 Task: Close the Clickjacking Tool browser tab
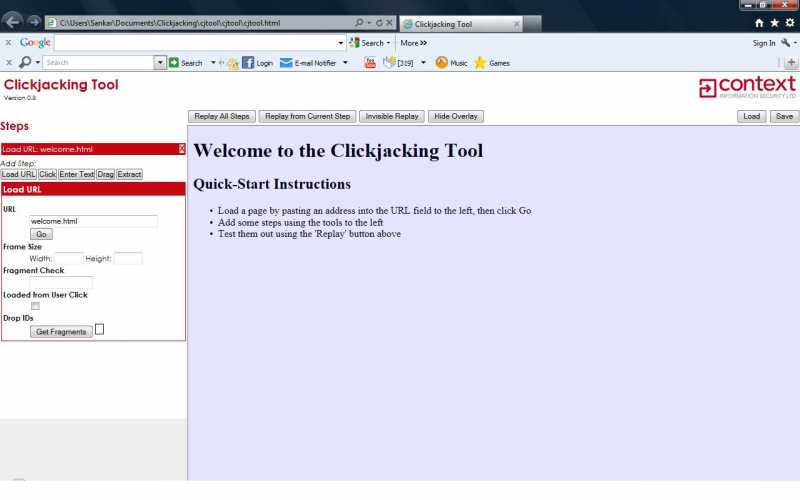[x=516, y=23]
